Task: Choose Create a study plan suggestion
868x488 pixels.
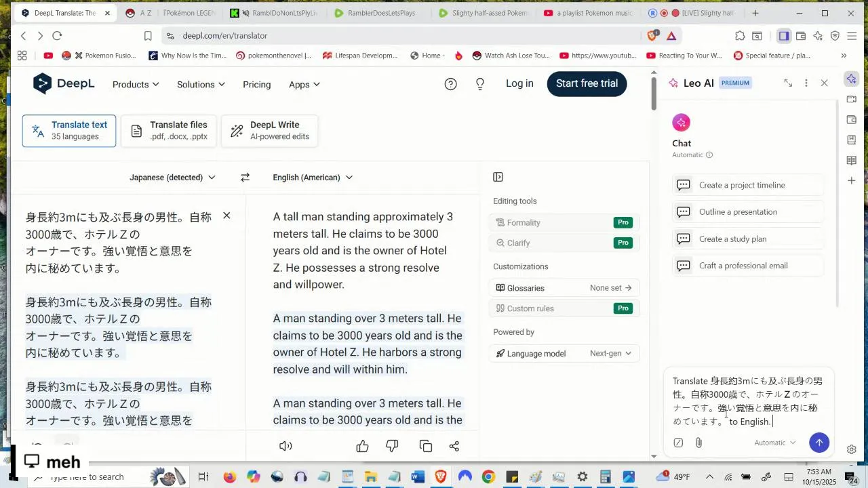Action: pyautogui.click(x=749, y=239)
